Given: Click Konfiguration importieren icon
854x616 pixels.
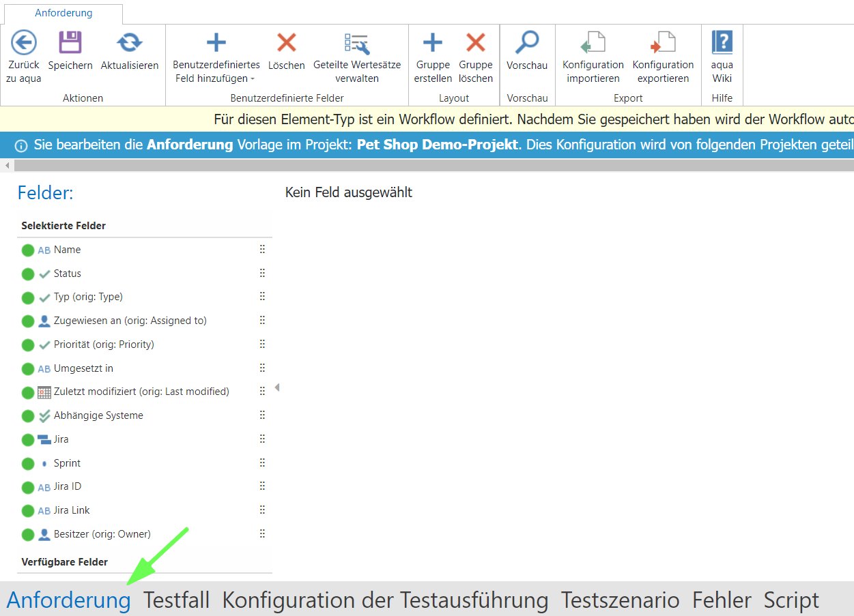Looking at the screenshot, I should pyautogui.click(x=593, y=43).
